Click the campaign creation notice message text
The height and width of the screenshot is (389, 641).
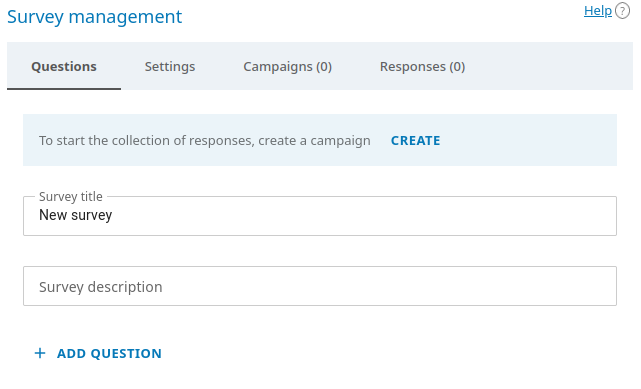pos(205,141)
